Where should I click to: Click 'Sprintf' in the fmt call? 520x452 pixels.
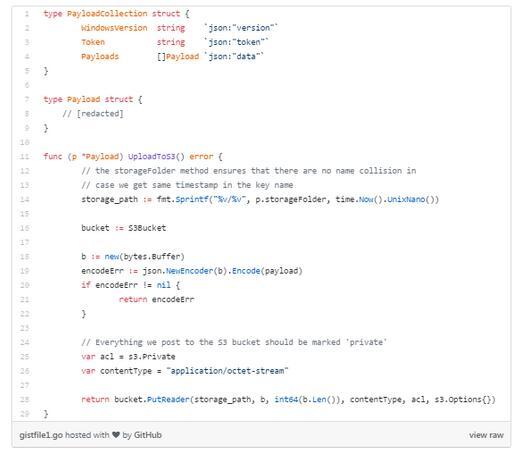tap(192, 200)
